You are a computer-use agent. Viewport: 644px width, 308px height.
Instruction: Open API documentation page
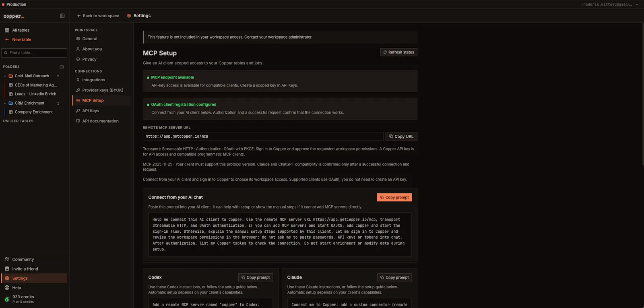coord(102,121)
